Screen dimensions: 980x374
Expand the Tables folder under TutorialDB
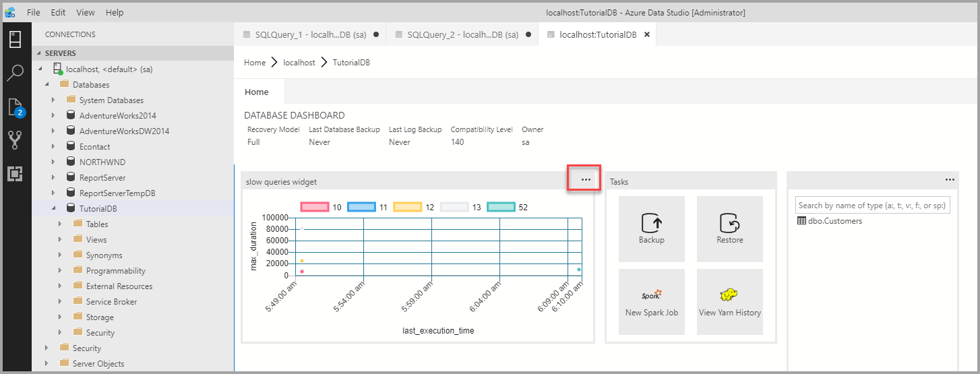[x=61, y=224]
